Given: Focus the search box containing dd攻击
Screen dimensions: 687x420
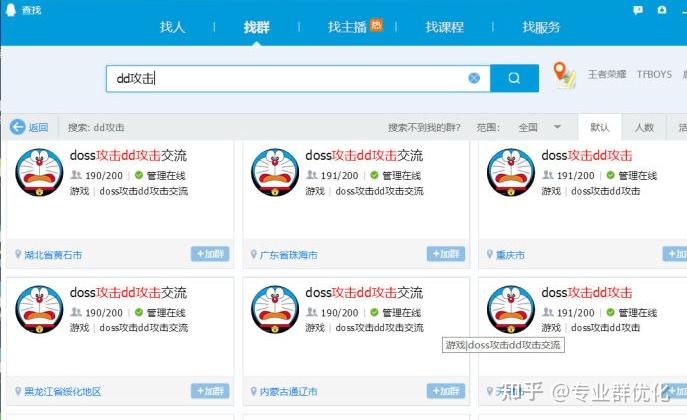Looking at the screenshot, I should [298, 78].
